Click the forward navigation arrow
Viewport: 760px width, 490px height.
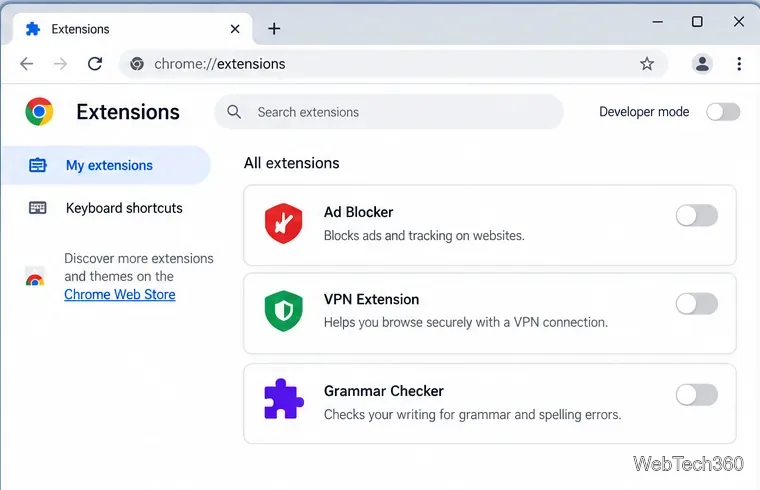pyautogui.click(x=61, y=63)
